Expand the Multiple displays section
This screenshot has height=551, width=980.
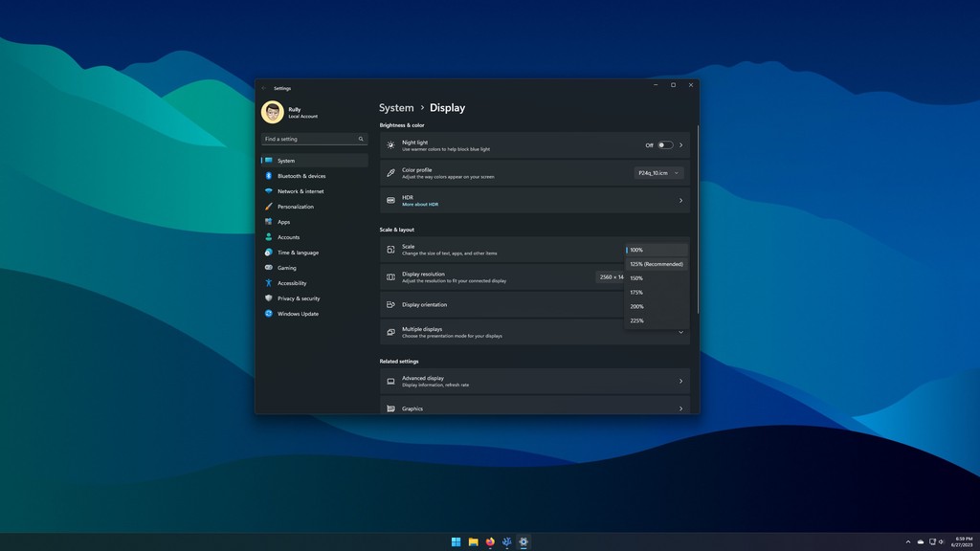click(680, 332)
